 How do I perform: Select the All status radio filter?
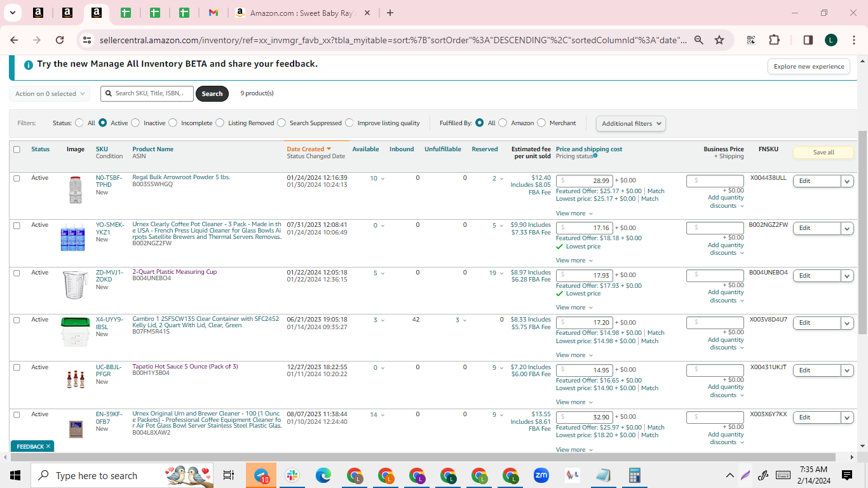coord(79,123)
